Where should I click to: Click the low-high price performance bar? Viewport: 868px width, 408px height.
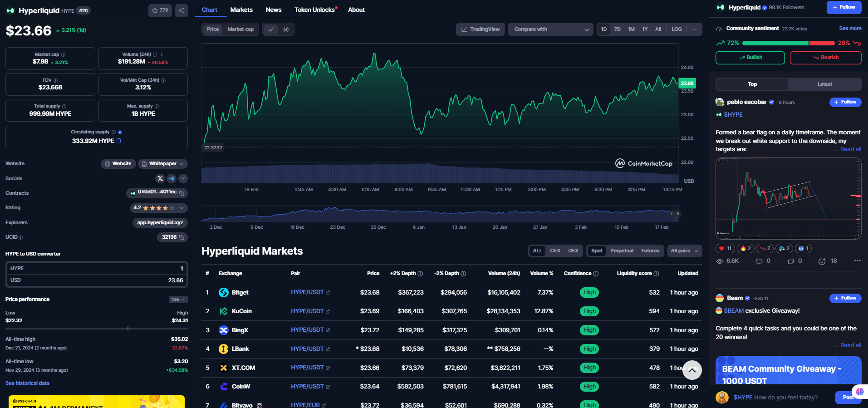click(x=97, y=328)
